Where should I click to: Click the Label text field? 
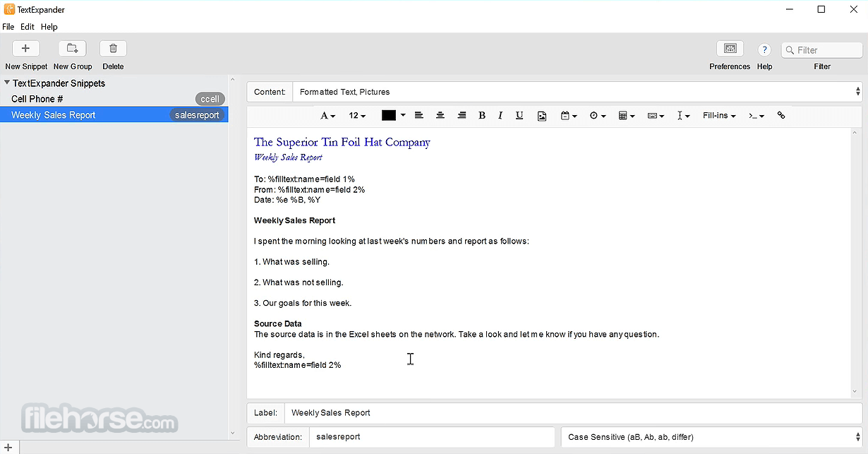pos(573,413)
